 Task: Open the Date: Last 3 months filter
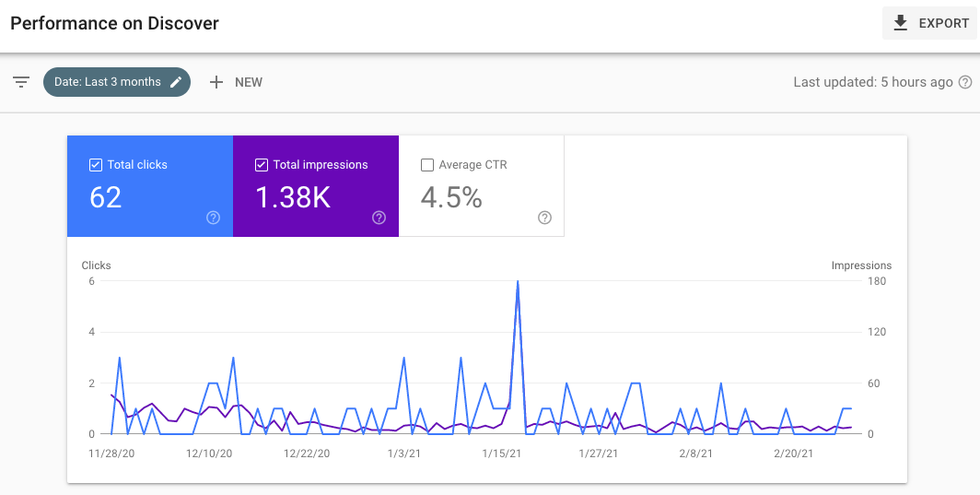(x=107, y=82)
